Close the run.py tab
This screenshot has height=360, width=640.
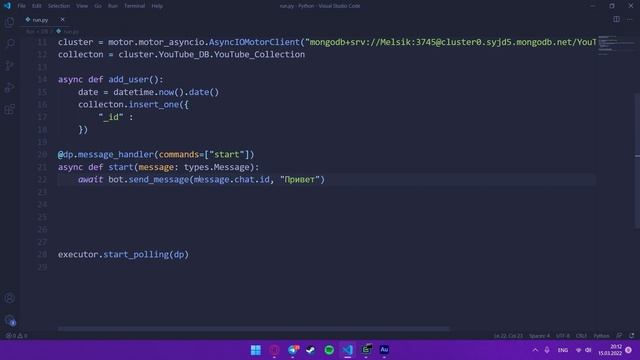[x=62, y=19]
